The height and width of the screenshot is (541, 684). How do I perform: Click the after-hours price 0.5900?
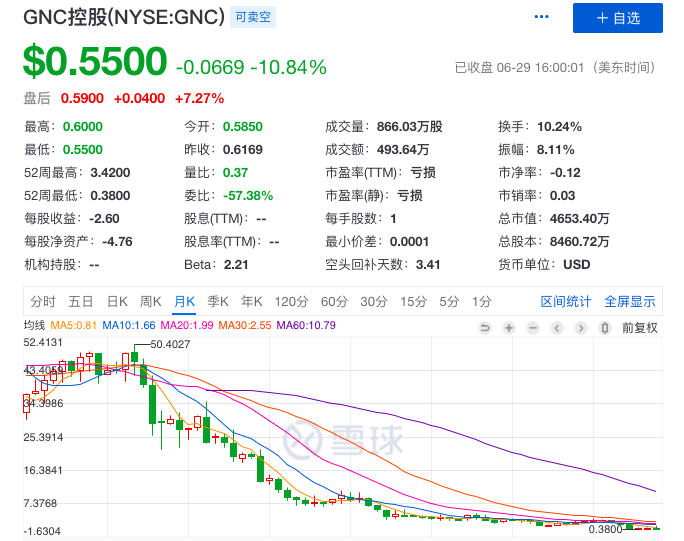tap(82, 99)
